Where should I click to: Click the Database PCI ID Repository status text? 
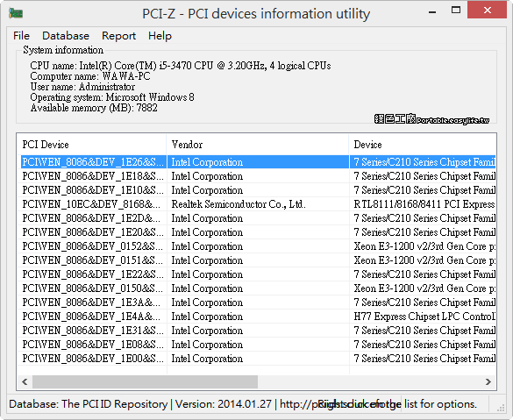pos(88,404)
